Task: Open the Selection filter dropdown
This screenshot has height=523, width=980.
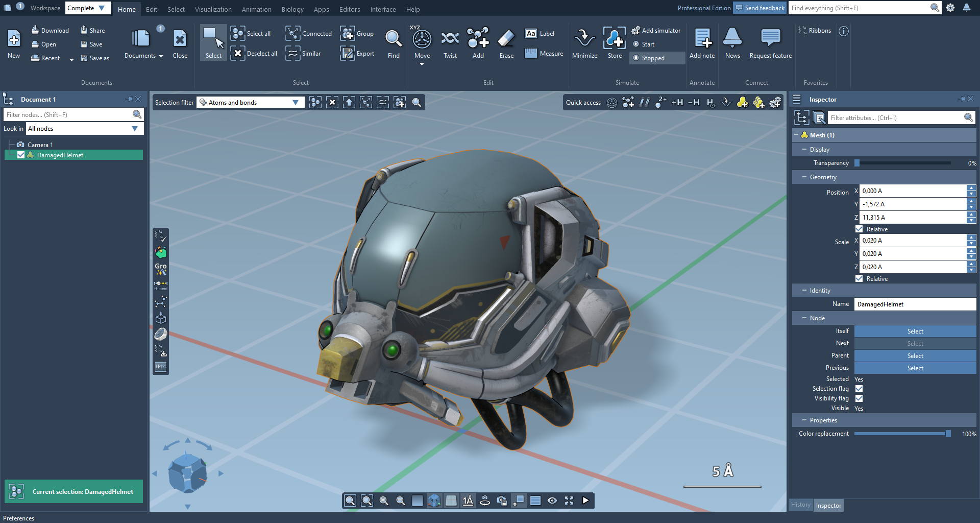Action: point(250,103)
